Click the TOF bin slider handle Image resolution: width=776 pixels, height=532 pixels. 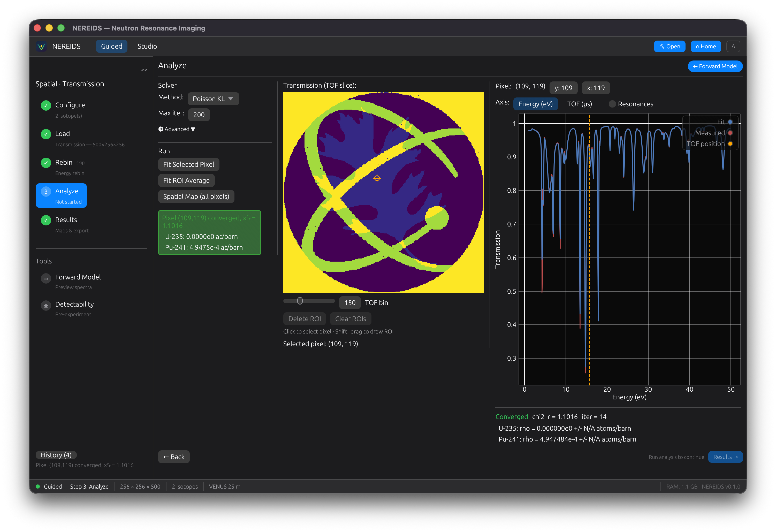click(300, 301)
